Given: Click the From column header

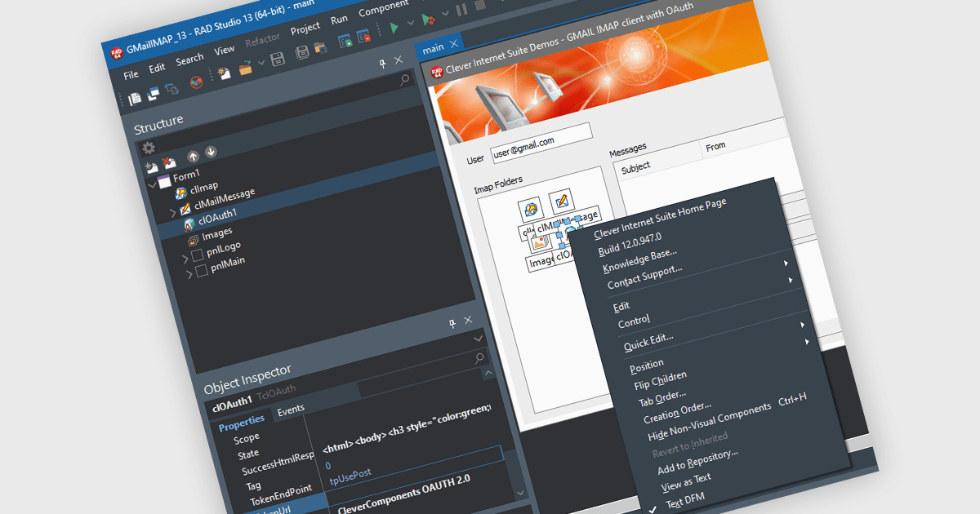Looking at the screenshot, I should 715,146.
